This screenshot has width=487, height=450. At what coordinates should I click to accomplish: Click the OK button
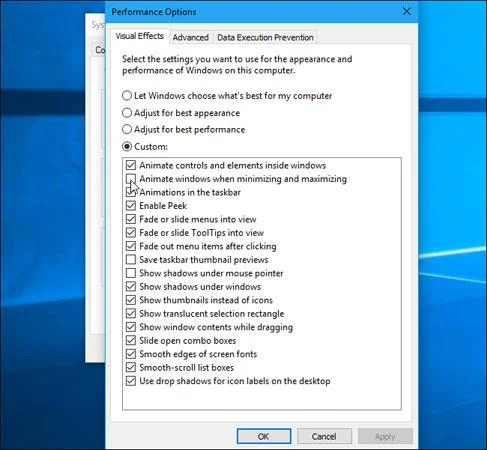(x=264, y=436)
